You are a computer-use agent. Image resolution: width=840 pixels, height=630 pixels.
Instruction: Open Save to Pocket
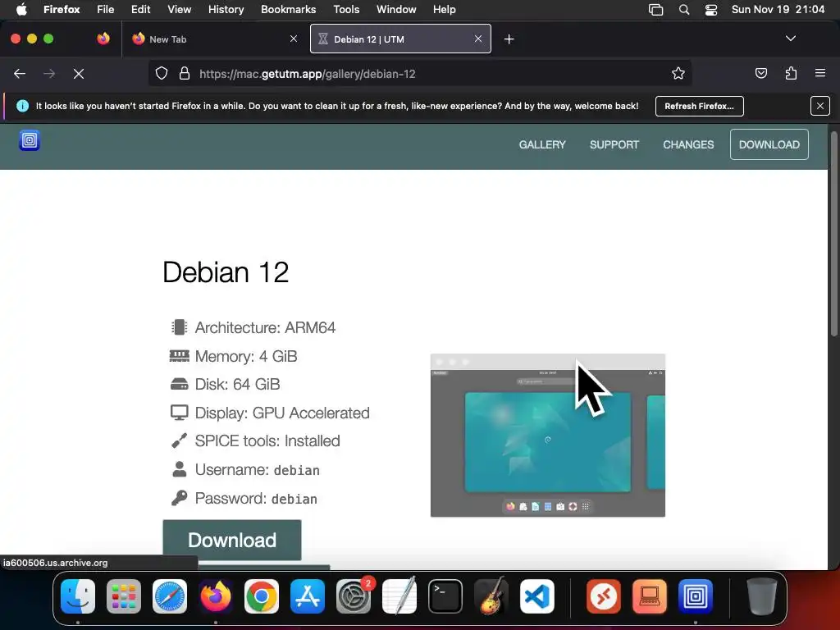coord(760,73)
